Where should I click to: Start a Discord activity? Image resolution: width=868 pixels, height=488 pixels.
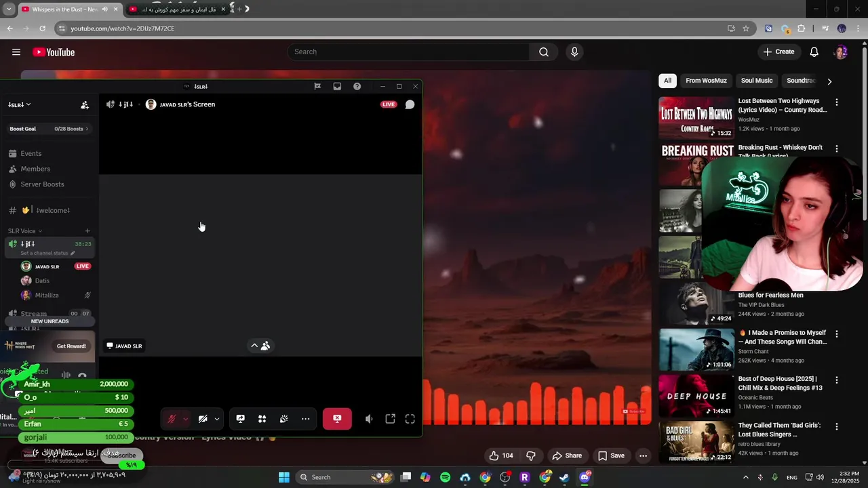[x=262, y=419]
